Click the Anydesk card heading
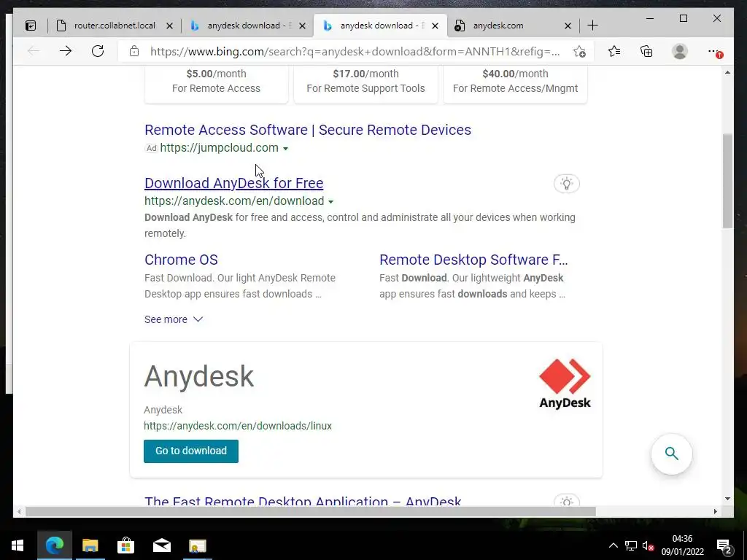The image size is (747, 560). click(199, 377)
